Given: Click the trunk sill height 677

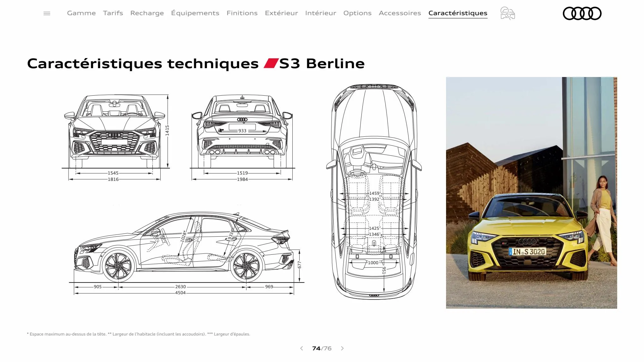Looking at the screenshot, I should (x=300, y=265).
